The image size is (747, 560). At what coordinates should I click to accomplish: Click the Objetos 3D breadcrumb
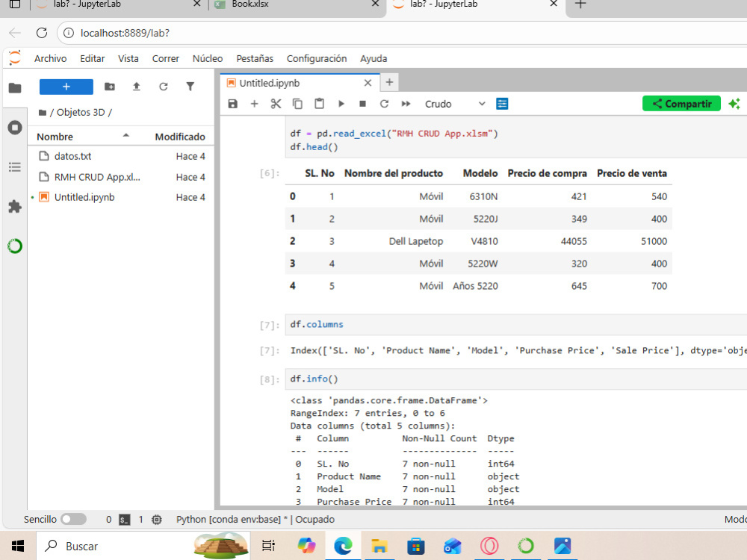click(x=81, y=113)
